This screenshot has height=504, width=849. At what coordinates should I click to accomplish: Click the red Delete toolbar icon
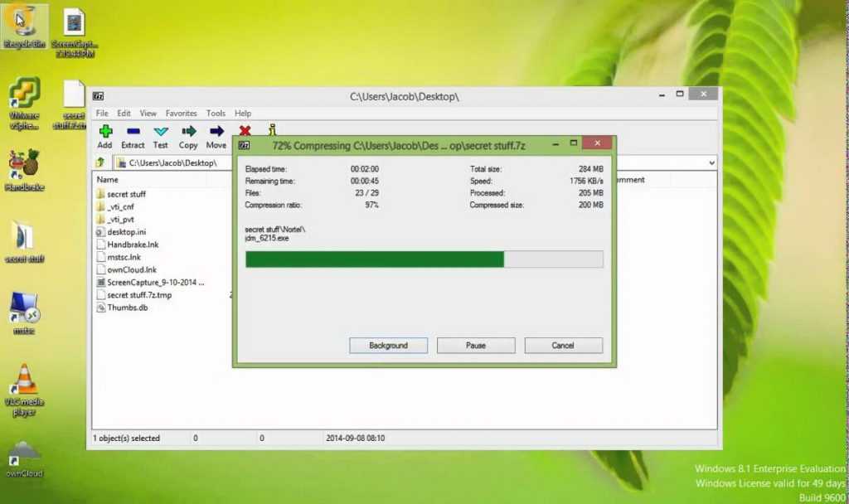245,130
